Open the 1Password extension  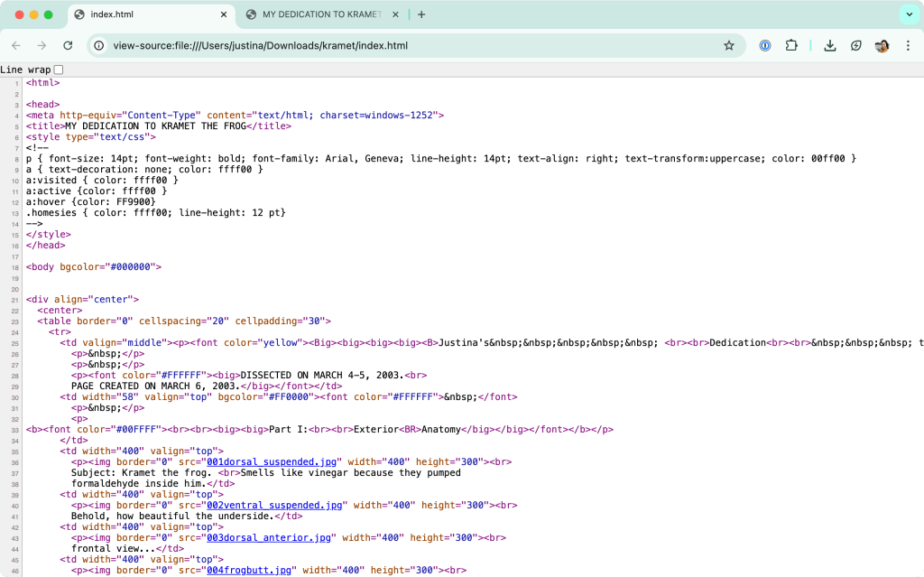(765, 45)
